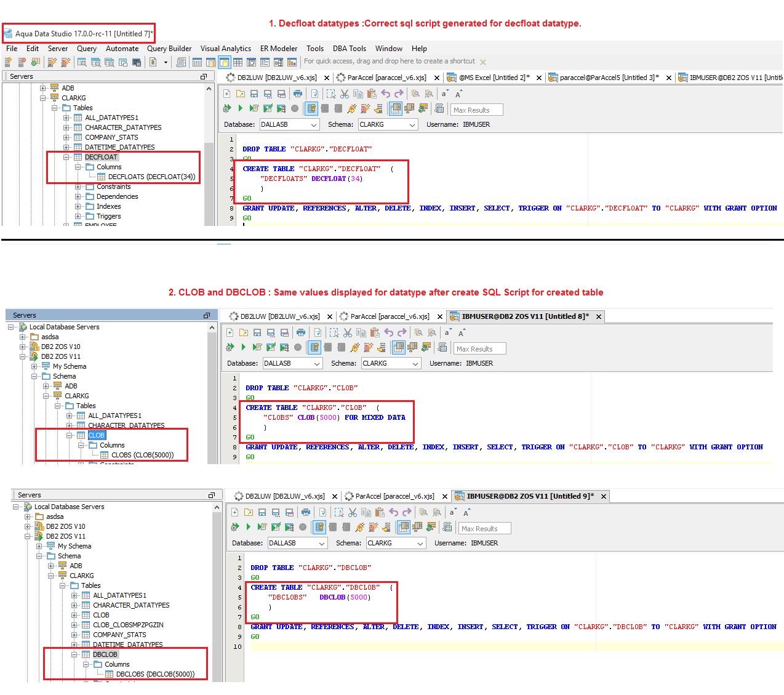784x695 pixels.
Task: Click Redo arrow in DECFLOAT editor toolbar
Action: point(399,94)
